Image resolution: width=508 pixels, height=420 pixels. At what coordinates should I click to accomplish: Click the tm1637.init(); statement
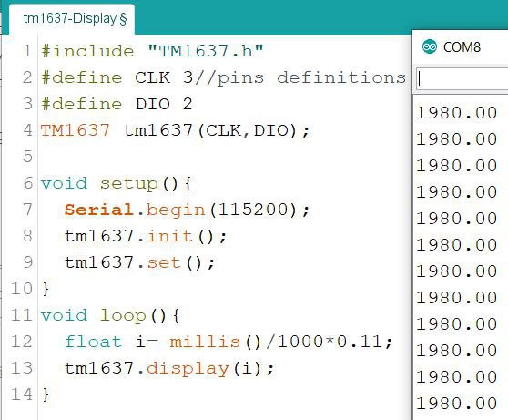(x=146, y=236)
